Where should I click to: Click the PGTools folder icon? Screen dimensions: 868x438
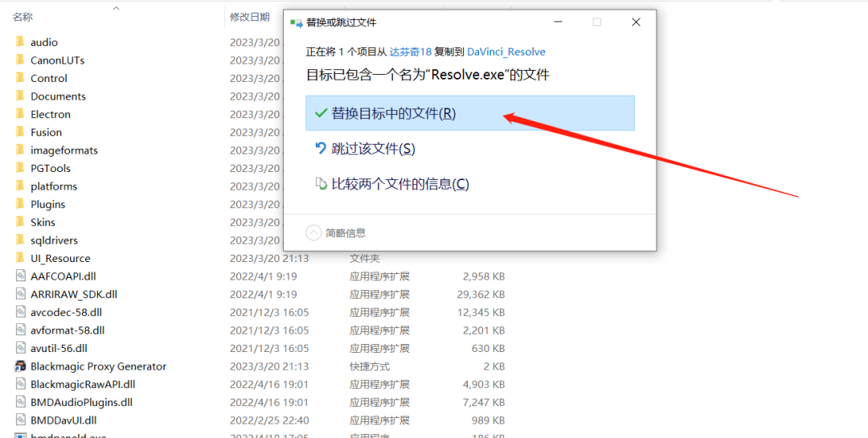[20, 168]
